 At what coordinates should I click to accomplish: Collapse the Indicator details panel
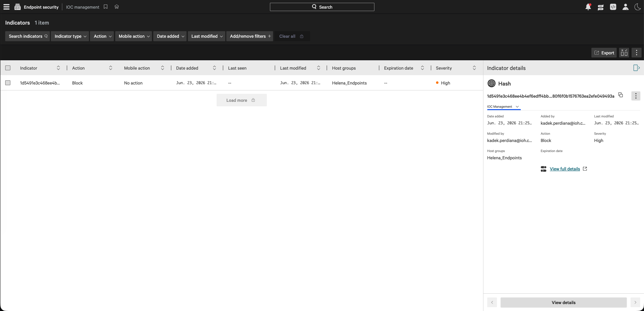click(x=636, y=68)
